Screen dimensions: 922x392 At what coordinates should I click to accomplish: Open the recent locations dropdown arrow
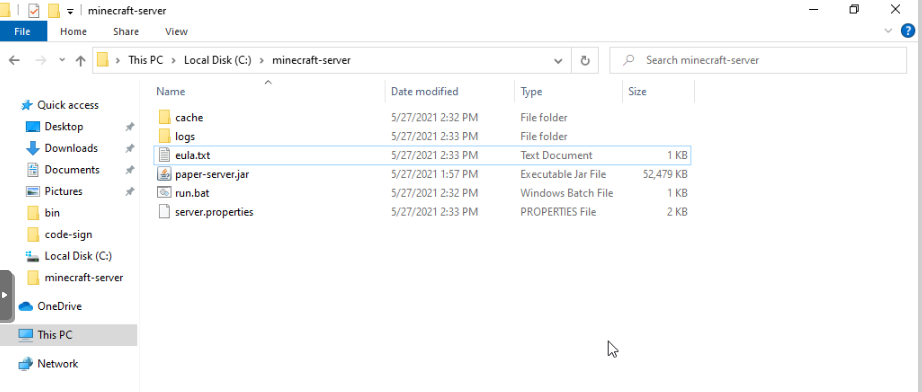(x=62, y=61)
